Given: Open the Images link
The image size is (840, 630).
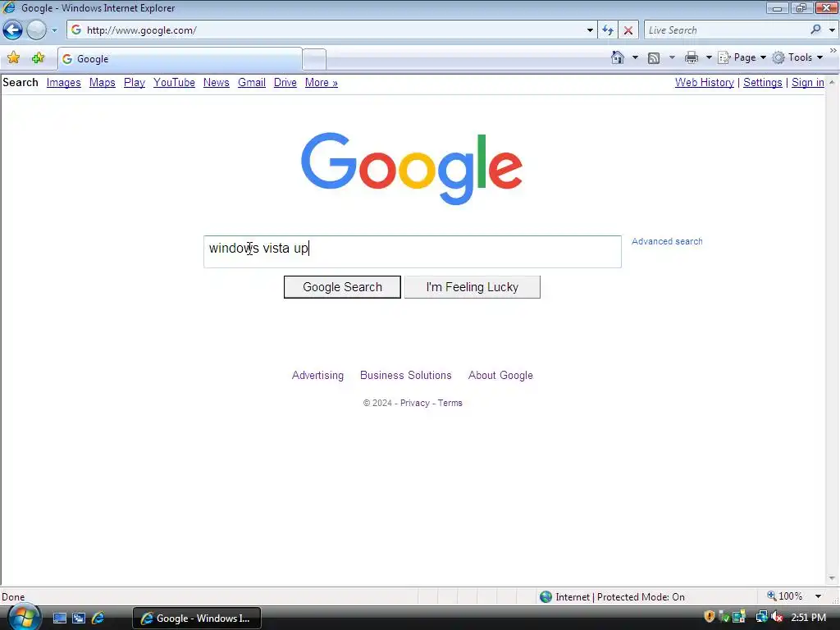Looking at the screenshot, I should click(x=64, y=83).
